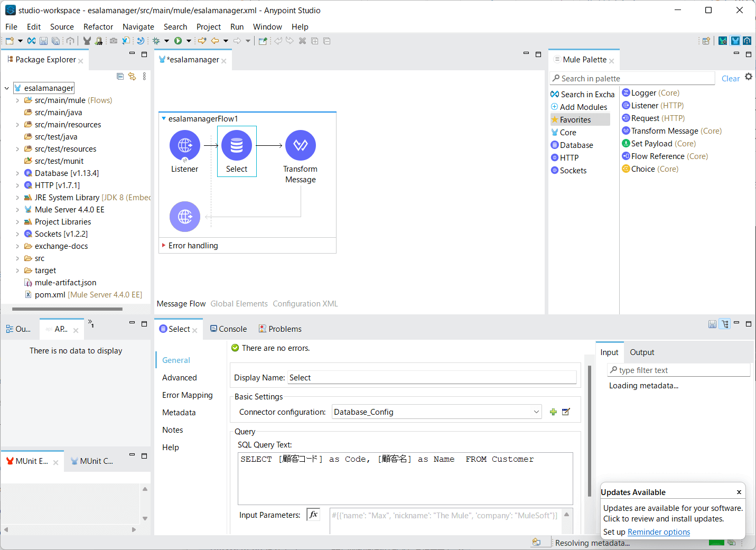756x550 pixels.
Task: Add a new connector configuration with the plus icon
Action: click(553, 412)
